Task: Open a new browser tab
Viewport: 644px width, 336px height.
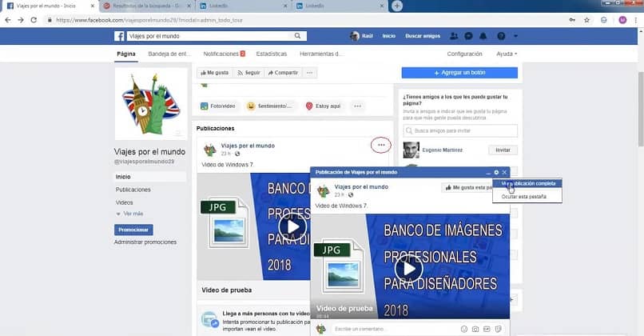Action: click(397, 6)
